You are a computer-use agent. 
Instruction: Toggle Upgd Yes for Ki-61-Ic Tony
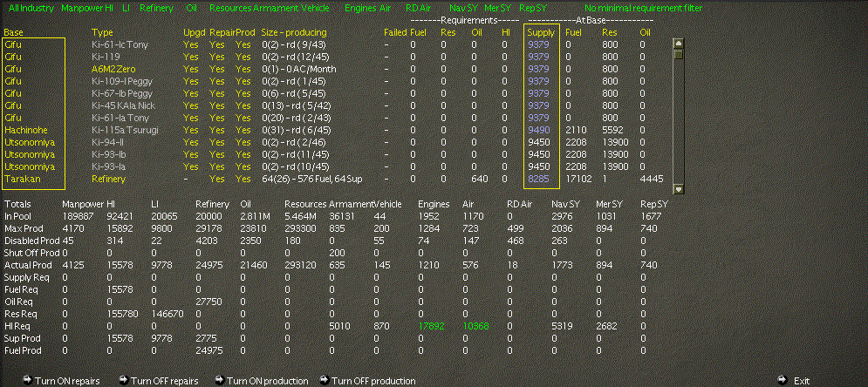[190, 44]
